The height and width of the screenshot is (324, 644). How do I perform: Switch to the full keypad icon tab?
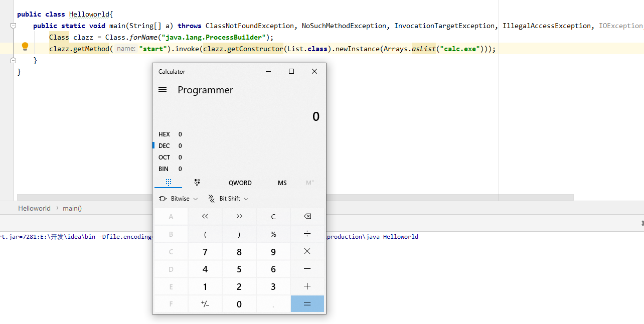pyautogui.click(x=169, y=183)
